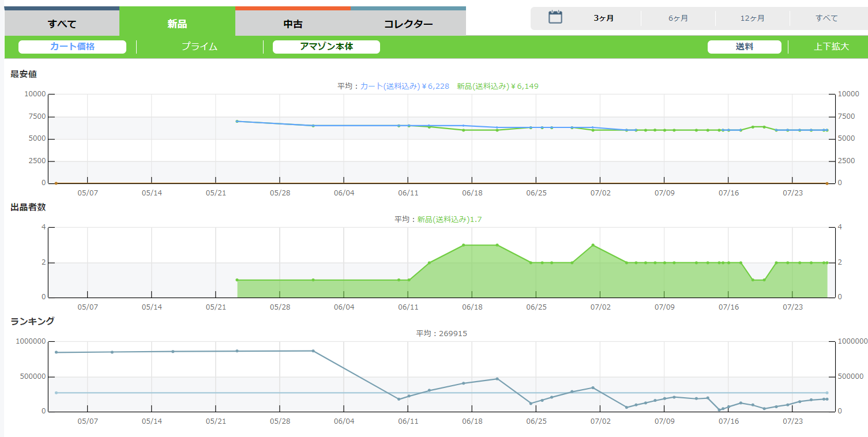Click the first data point on the price chart
This screenshot has height=437, width=868.
(237, 121)
